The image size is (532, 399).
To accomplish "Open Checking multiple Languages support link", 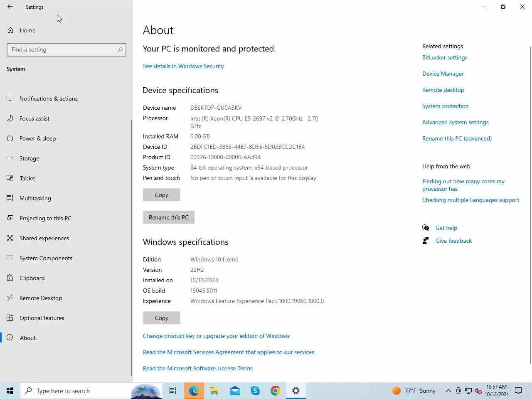I will [470, 200].
